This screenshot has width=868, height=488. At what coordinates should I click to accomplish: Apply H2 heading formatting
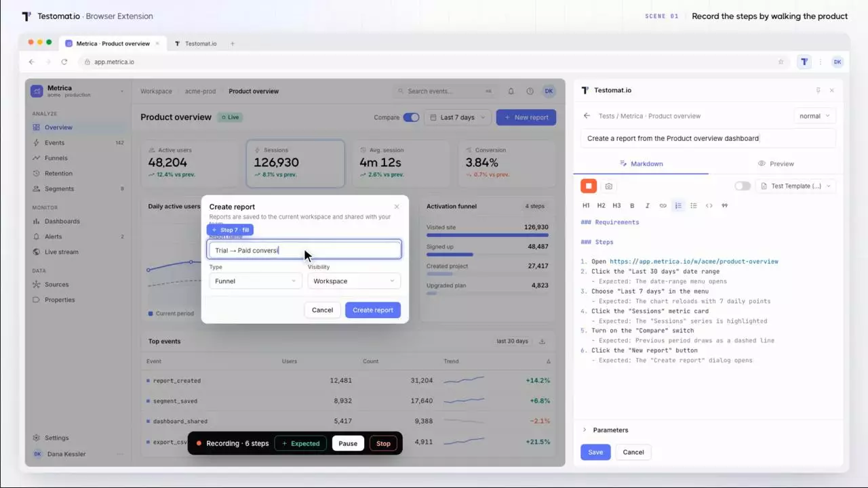tap(601, 205)
